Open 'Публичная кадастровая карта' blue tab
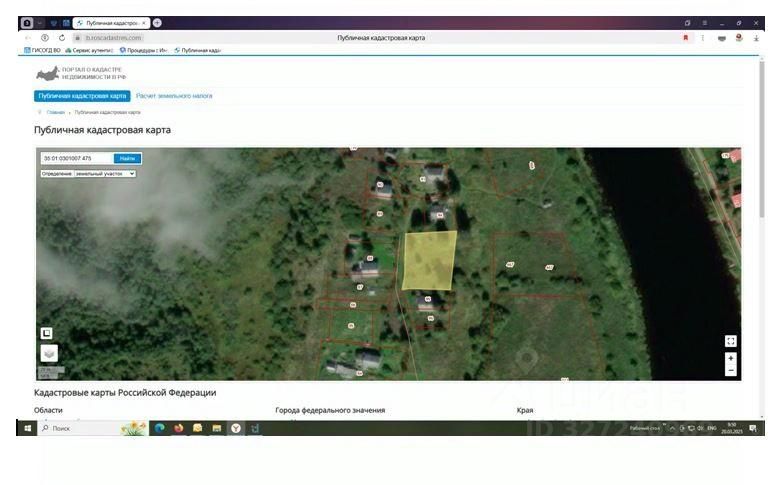The width and height of the screenshot is (782, 485). coord(82,96)
